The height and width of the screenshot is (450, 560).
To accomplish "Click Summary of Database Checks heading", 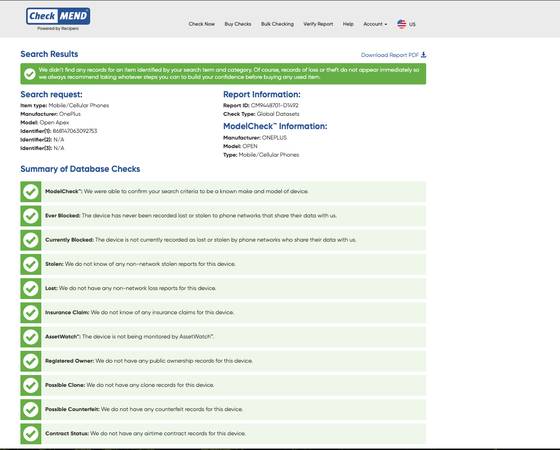I will pos(80,169).
